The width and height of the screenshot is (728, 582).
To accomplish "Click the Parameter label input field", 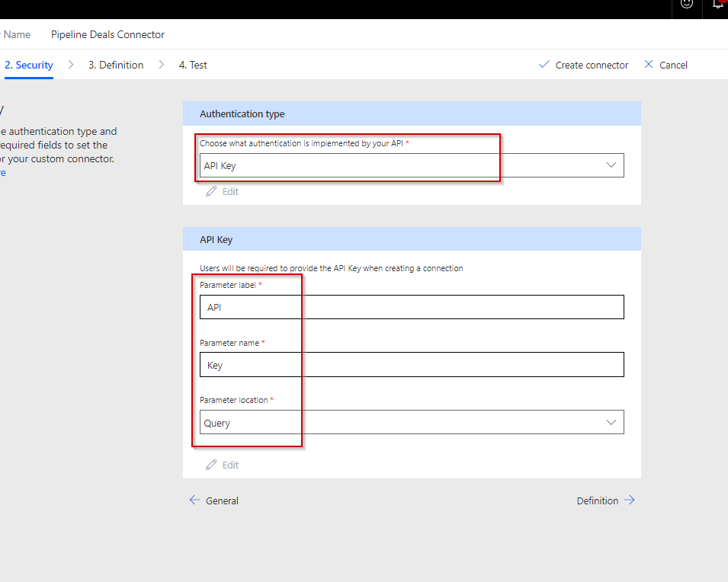I will pos(412,307).
